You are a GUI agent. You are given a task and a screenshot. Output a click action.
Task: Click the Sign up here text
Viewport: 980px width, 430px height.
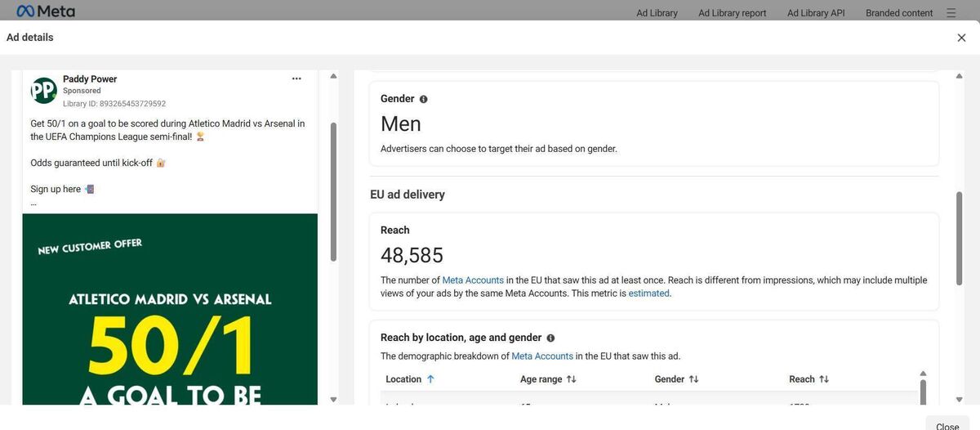point(56,189)
